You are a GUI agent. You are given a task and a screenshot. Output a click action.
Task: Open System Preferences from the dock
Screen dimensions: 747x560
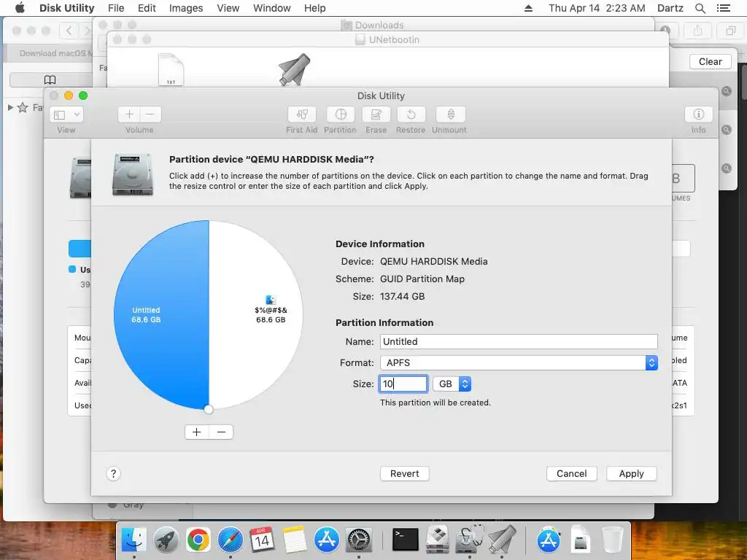(358, 540)
